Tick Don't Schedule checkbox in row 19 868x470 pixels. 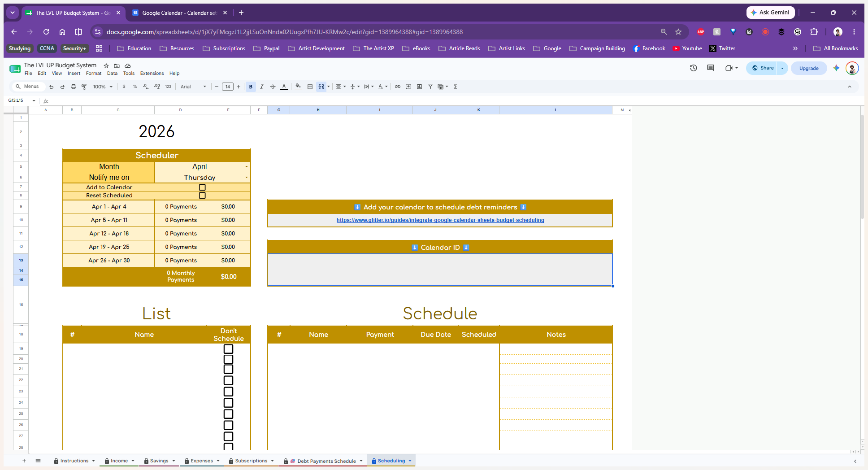pyautogui.click(x=228, y=349)
